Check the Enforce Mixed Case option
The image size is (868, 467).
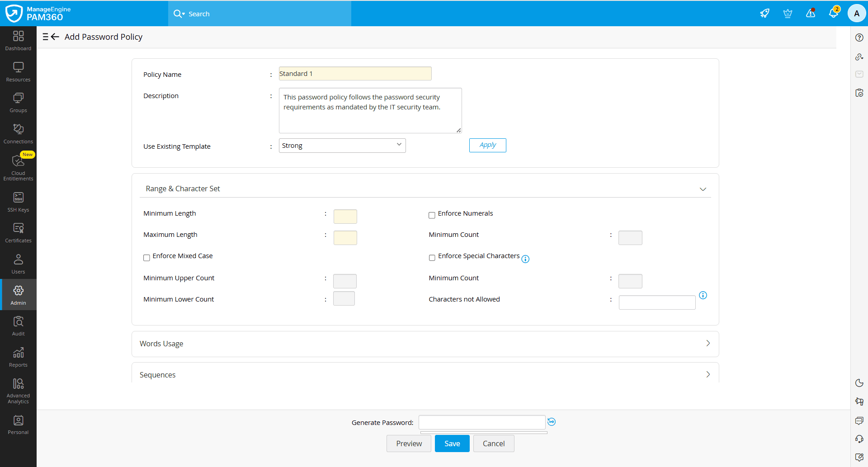click(146, 257)
